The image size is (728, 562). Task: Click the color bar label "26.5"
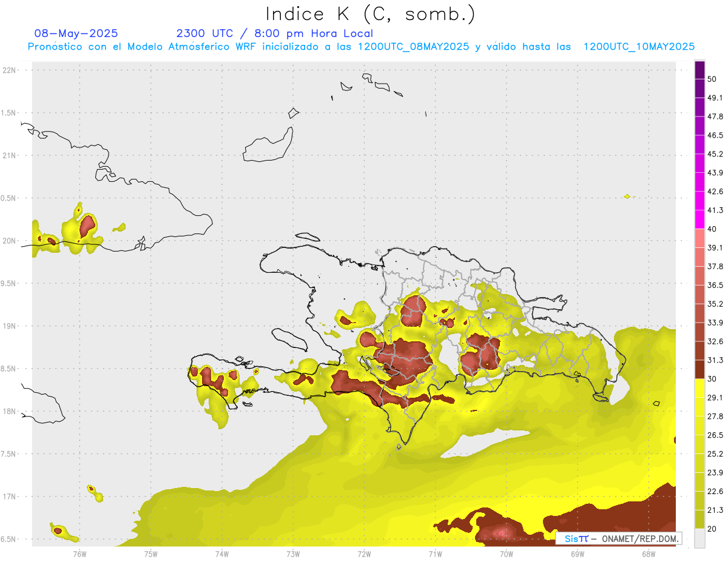click(x=715, y=435)
